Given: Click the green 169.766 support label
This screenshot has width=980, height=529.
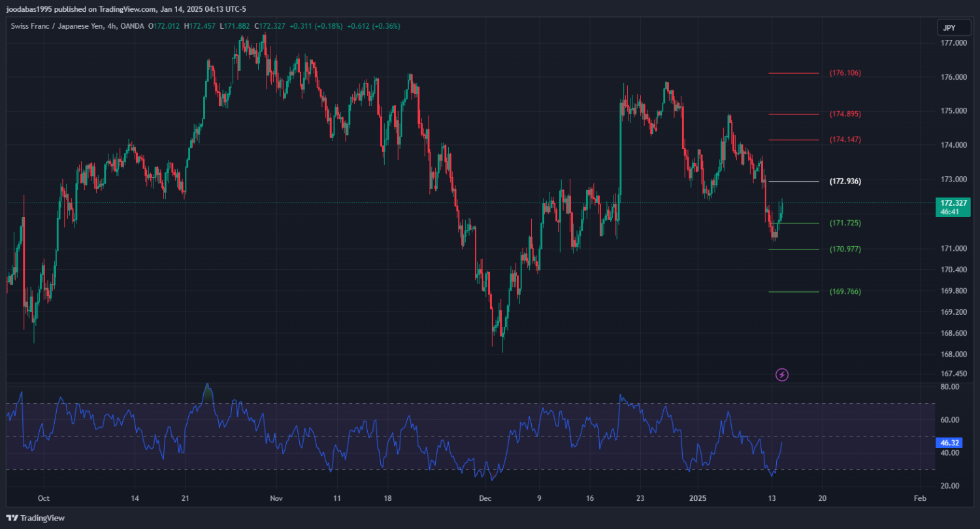Looking at the screenshot, I should click(x=845, y=292).
